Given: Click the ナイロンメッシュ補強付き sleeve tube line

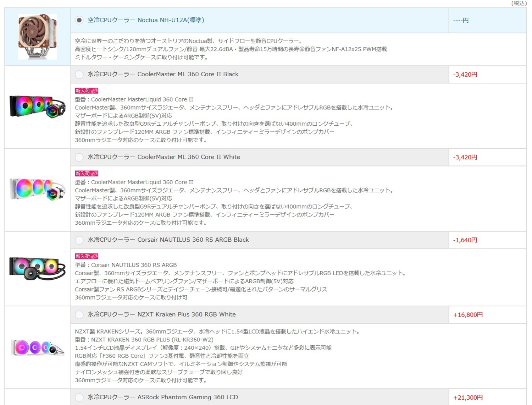Looking at the screenshot, I should (x=159, y=372).
